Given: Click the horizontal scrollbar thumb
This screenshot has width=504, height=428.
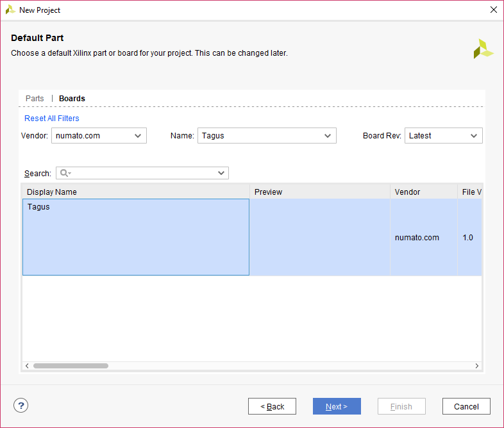Looking at the screenshot, I should click(71, 366).
